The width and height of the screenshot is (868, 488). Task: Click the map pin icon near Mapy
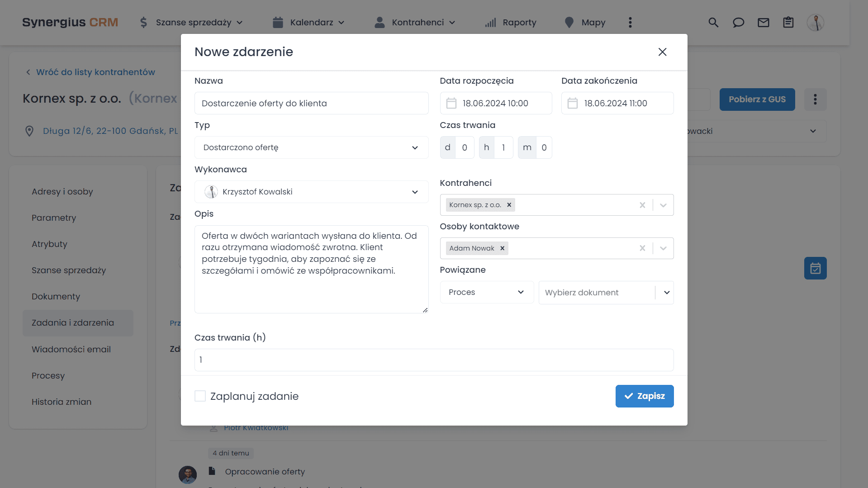coord(569,22)
